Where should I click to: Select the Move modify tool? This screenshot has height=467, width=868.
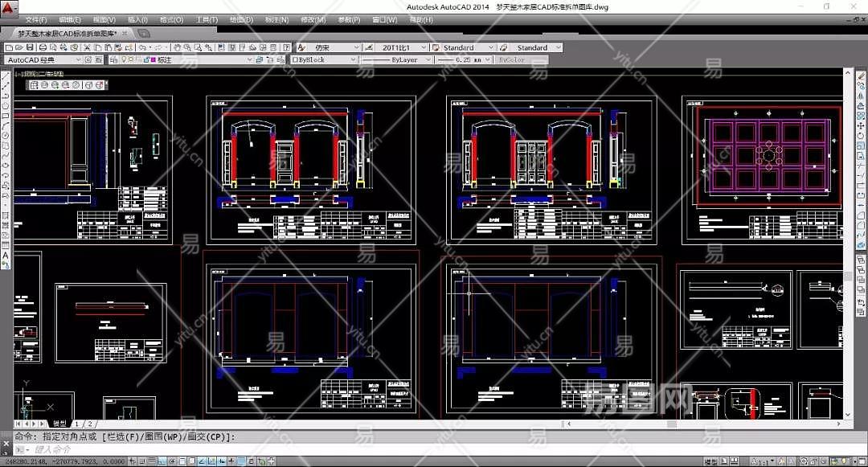coord(861,125)
